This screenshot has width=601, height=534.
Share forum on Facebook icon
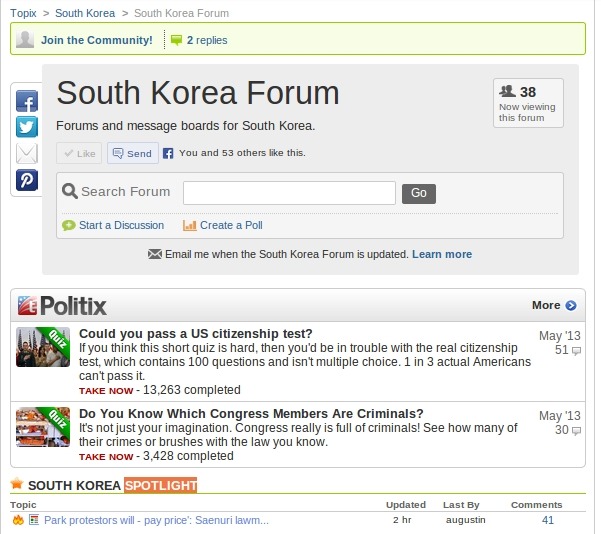tap(27, 101)
